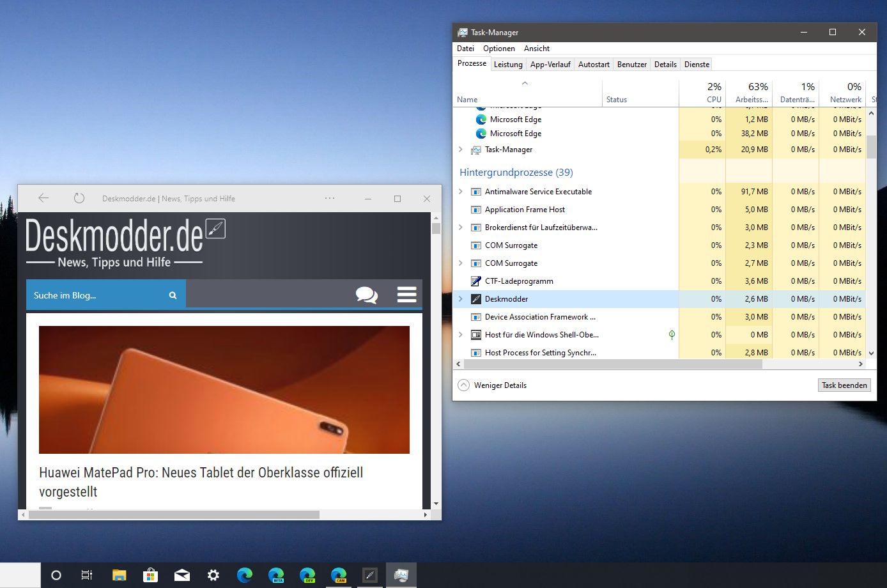Open three-dots menu in Deskmodder window
Screen dimensions: 887x588
(x=330, y=198)
